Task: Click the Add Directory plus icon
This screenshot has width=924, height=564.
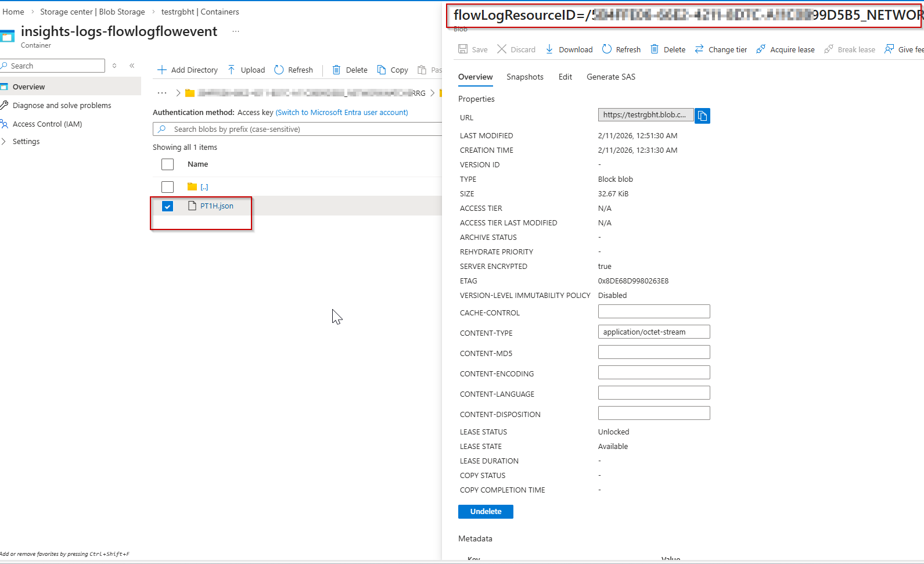Action: (162, 70)
